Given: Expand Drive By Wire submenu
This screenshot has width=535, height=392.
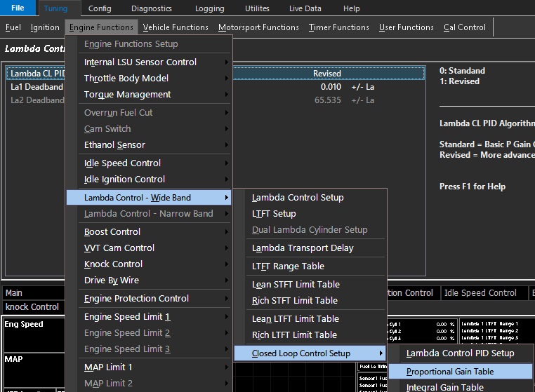Looking at the screenshot, I should tap(111, 281).
